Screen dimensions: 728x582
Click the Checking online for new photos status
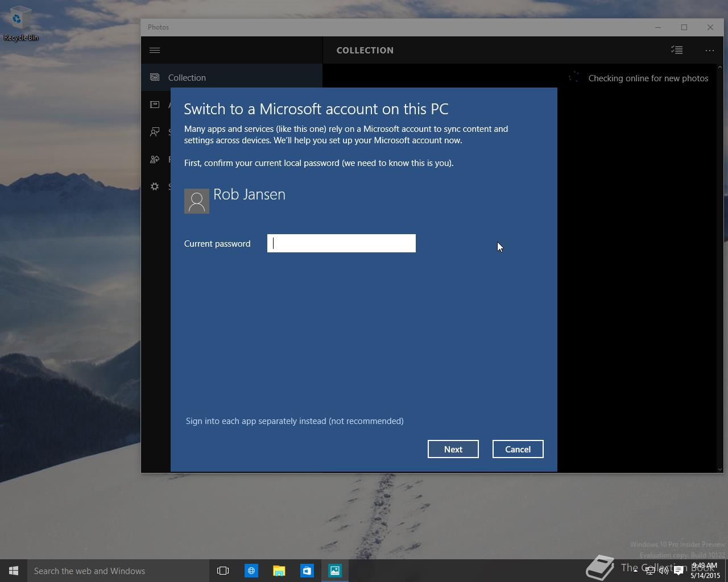coord(648,78)
